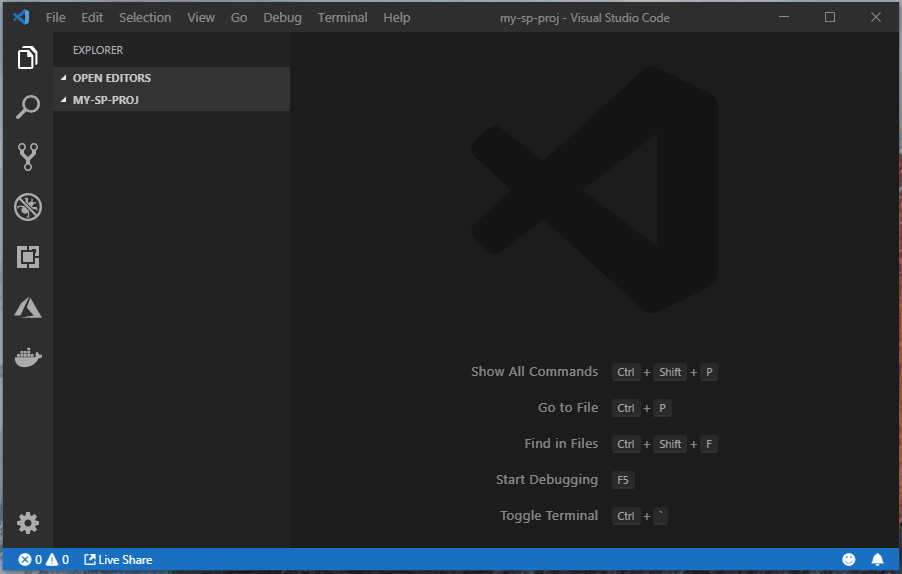Open the Docker view icon
The image size is (902, 574).
click(x=28, y=358)
